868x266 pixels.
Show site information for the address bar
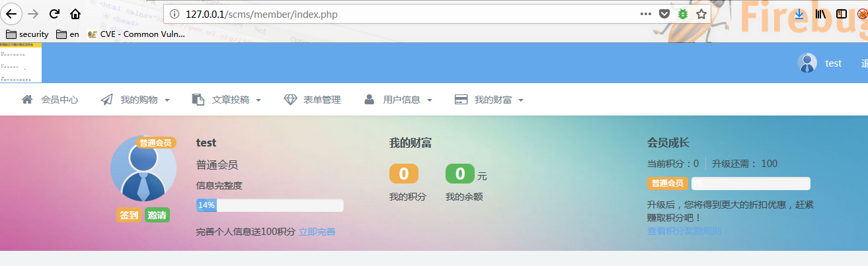pyautogui.click(x=175, y=14)
